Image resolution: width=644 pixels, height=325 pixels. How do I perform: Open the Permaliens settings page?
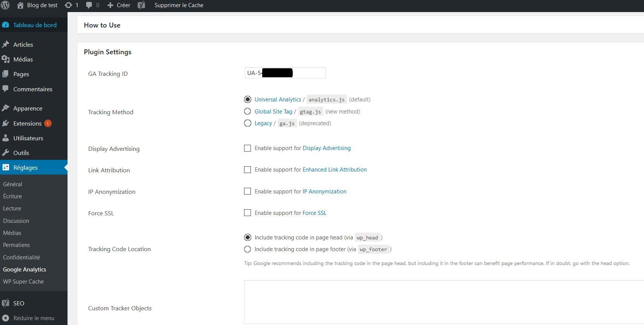(16, 245)
